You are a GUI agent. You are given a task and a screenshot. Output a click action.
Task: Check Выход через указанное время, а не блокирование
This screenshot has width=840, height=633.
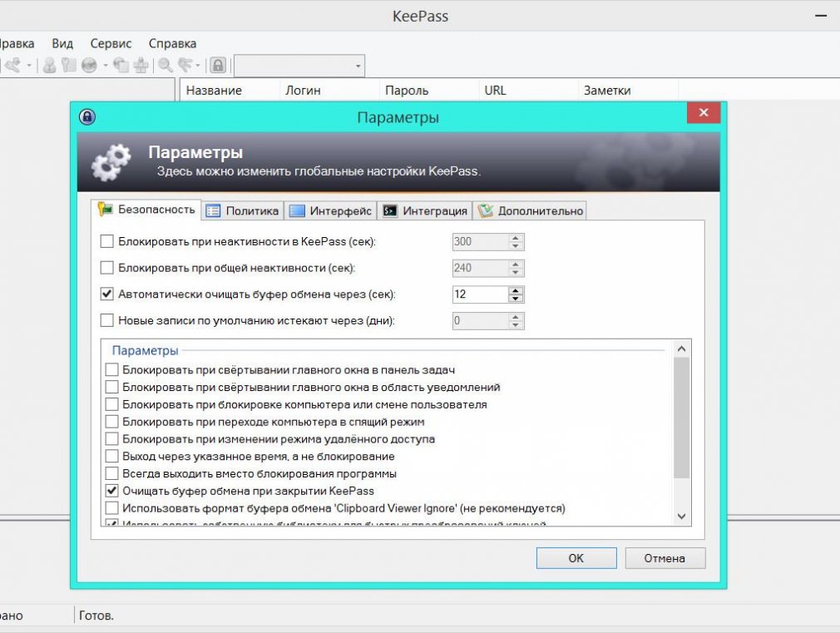click(111, 456)
